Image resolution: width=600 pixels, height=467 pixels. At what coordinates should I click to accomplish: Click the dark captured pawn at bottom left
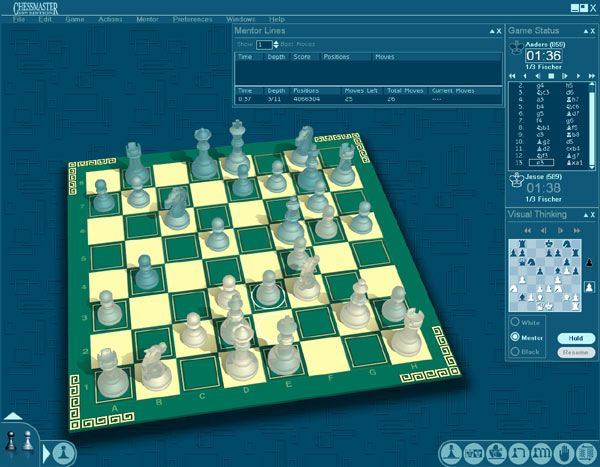(11, 441)
